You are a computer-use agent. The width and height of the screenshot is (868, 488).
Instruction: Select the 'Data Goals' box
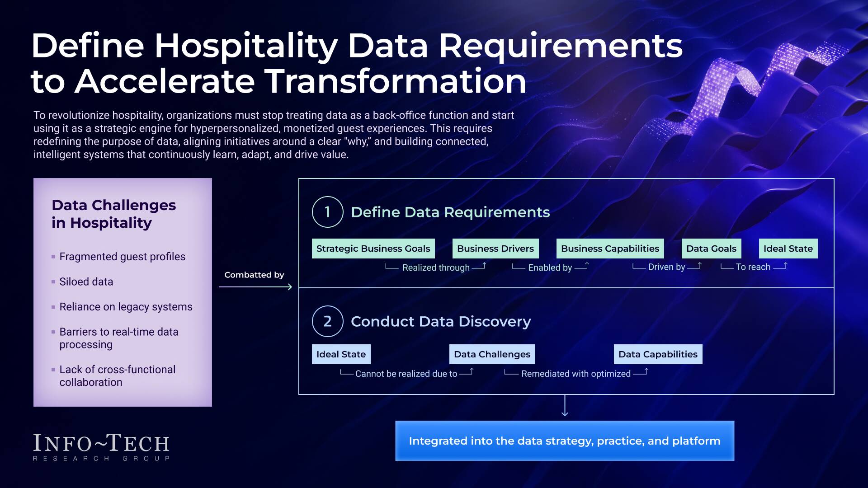click(x=711, y=248)
